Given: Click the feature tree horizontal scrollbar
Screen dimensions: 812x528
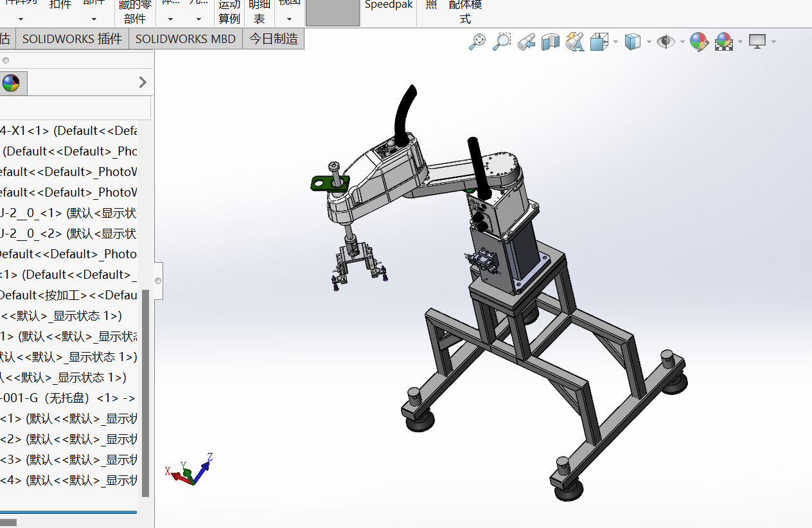Looking at the screenshot, I should [8, 522].
